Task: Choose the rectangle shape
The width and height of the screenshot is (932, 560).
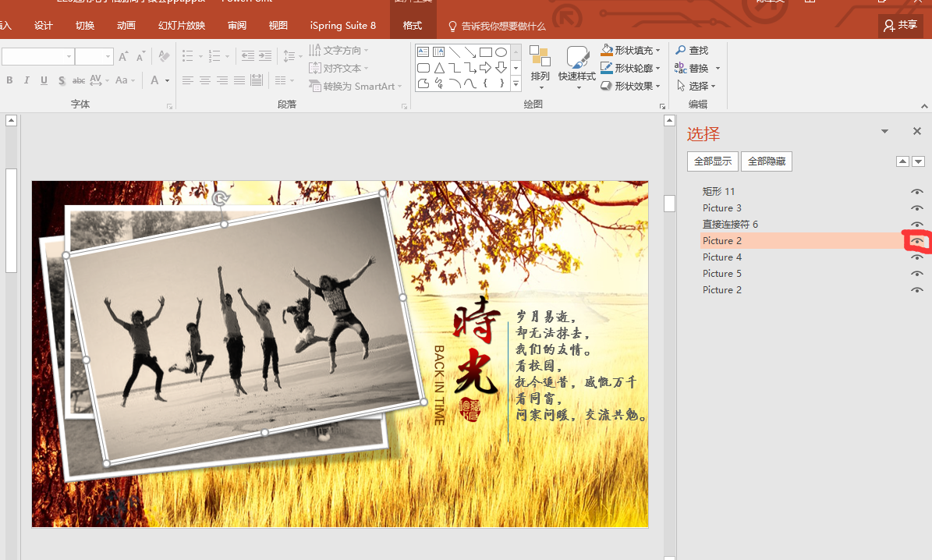Action: (x=486, y=51)
